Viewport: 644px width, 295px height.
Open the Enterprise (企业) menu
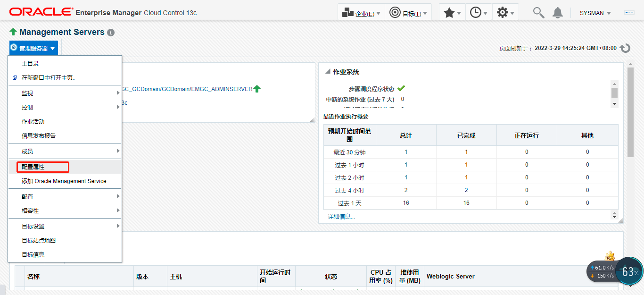361,13
